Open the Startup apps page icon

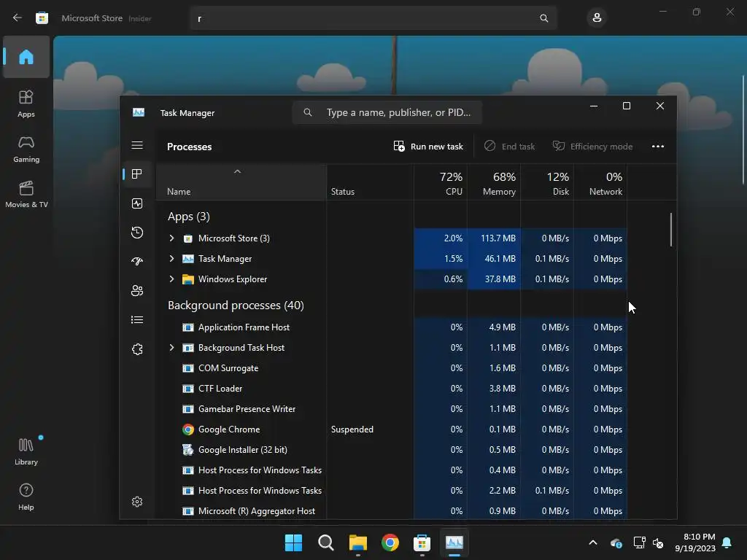(x=136, y=262)
